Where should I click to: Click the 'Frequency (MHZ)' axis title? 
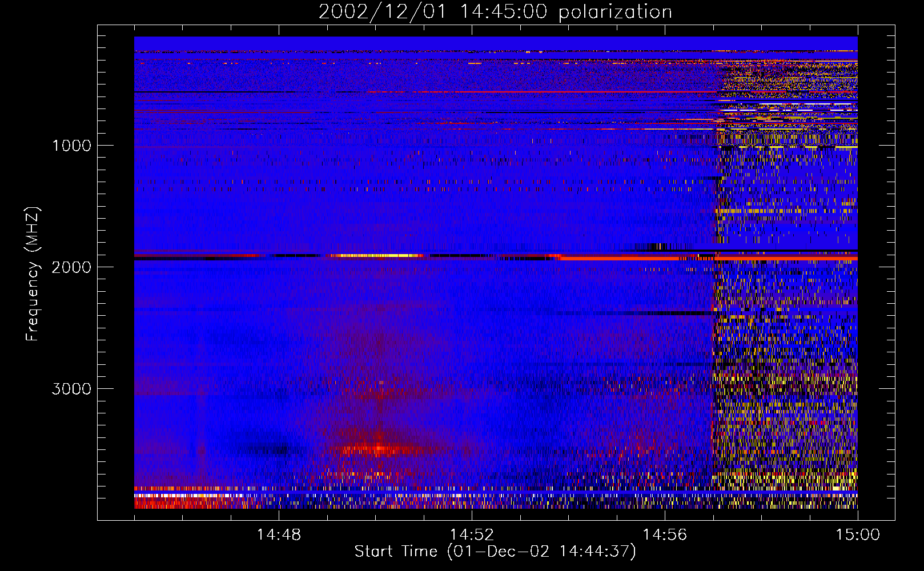[x=32, y=274]
